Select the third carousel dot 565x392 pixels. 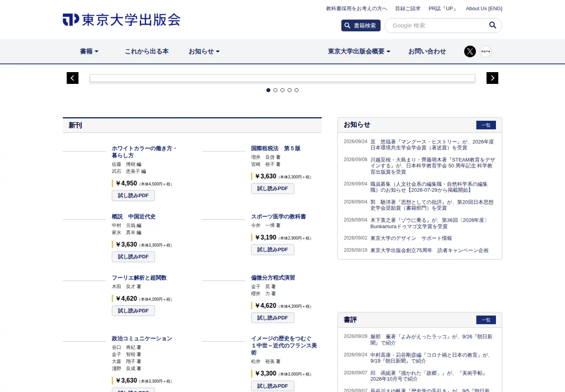click(282, 90)
